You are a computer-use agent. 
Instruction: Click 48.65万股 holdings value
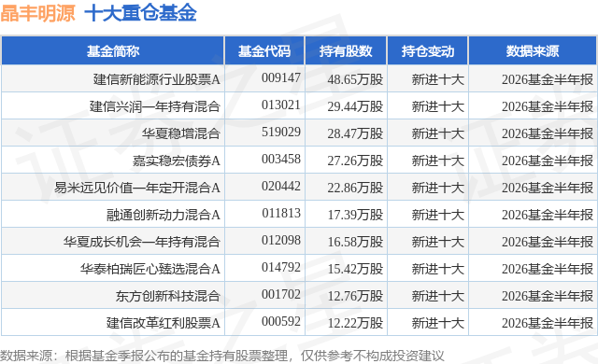pos(355,79)
